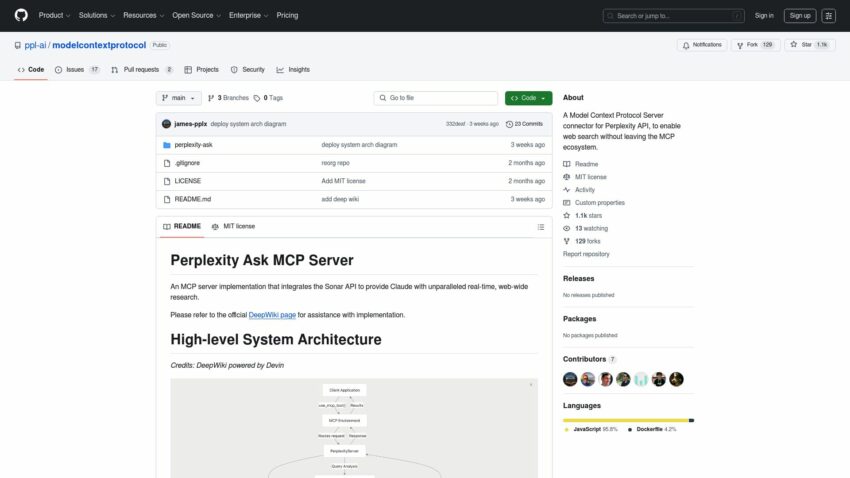Viewport: 850px width, 478px height.
Task: Open the MIT license link in About
Action: [585, 177]
